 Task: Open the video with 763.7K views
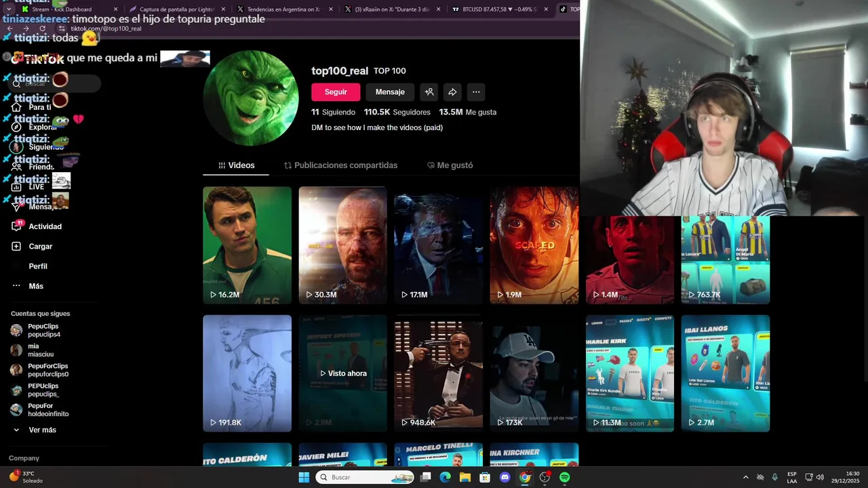[x=726, y=260]
